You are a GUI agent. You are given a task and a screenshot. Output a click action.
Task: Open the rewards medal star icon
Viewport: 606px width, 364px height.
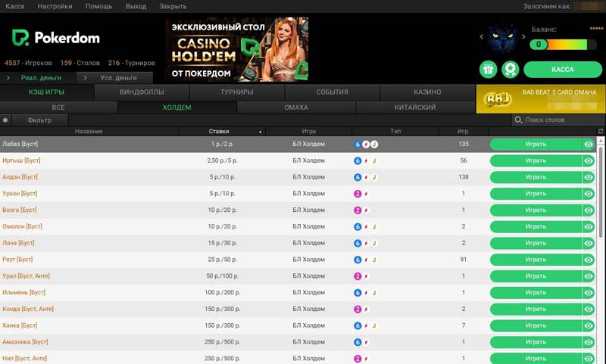[510, 69]
